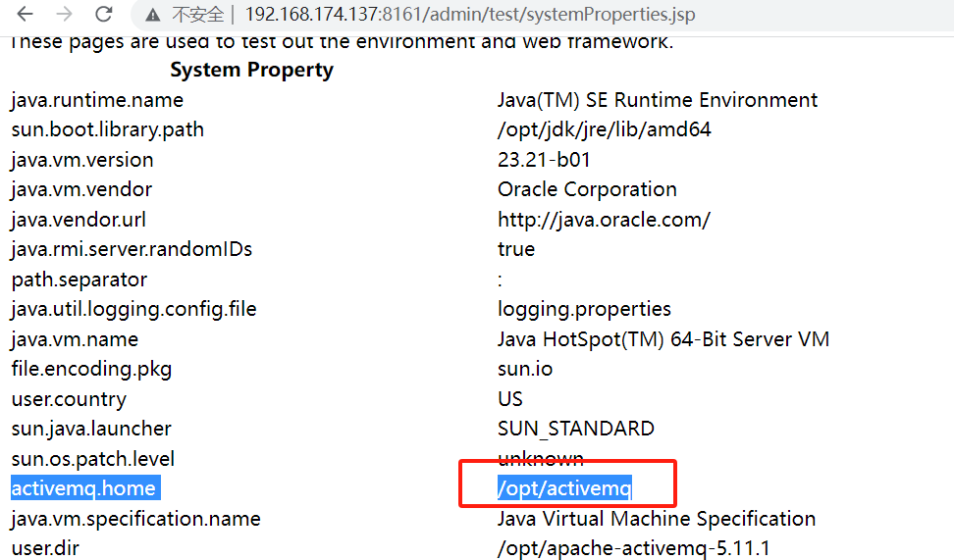Click the java.vm.version property
This screenshot has height=560, width=954.
coord(82,160)
